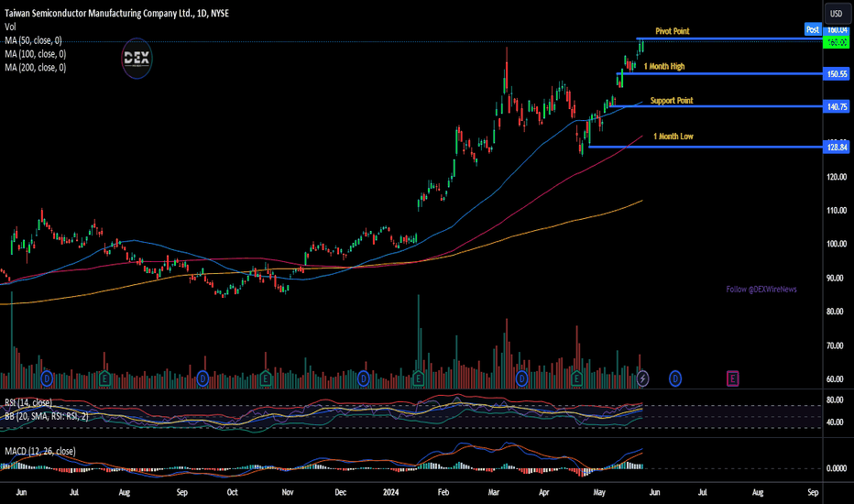The height and width of the screenshot is (504, 854).
Task: Click the Mar label on time axis
Action: click(x=494, y=492)
